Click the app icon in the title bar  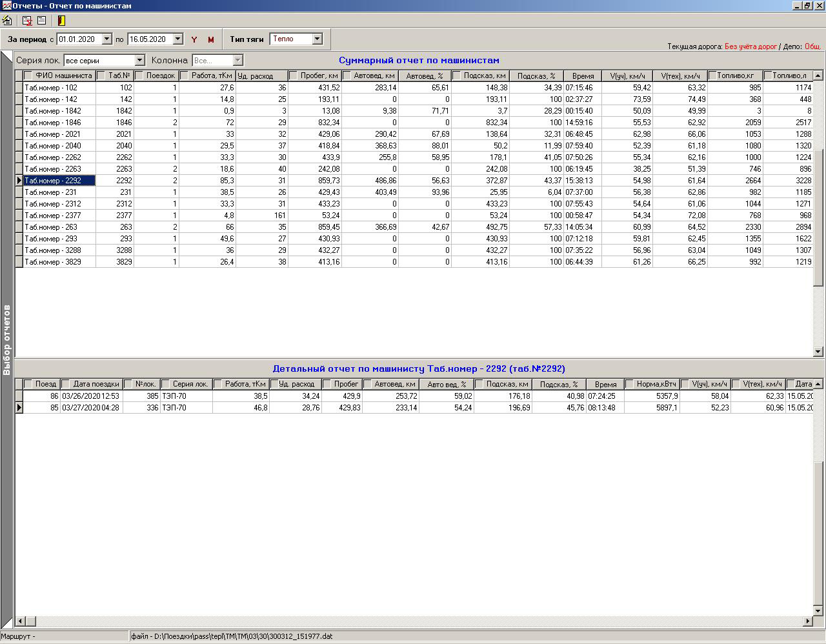pyautogui.click(x=6, y=6)
